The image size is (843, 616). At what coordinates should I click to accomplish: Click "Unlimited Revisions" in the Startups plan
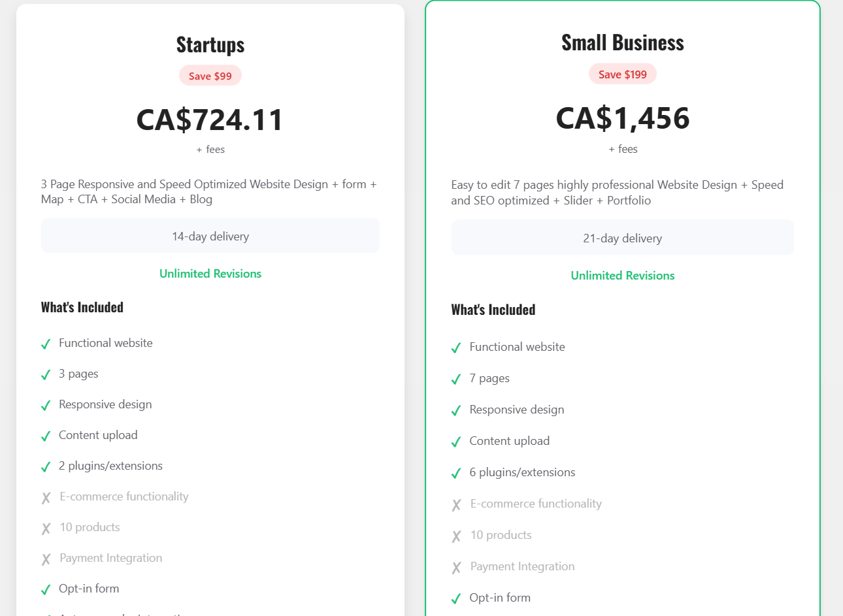pyautogui.click(x=210, y=274)
